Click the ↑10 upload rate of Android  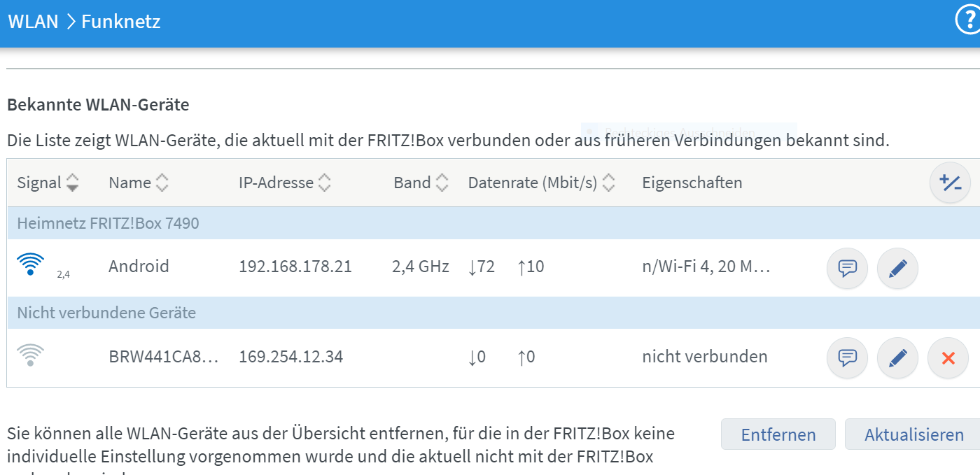[x=531, y=267]
